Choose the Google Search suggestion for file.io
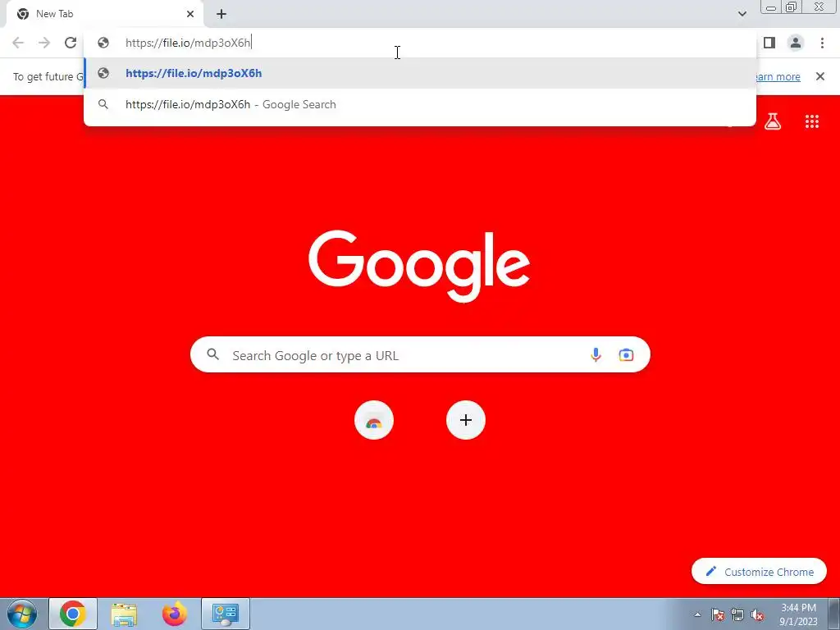Image resolution: width=840 pixels, height=630 pixels. pos(420,104)
